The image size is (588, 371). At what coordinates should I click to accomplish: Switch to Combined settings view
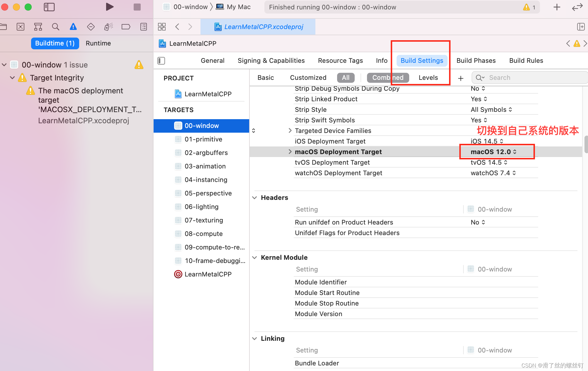pyautogui.click(x=388, y=77)
